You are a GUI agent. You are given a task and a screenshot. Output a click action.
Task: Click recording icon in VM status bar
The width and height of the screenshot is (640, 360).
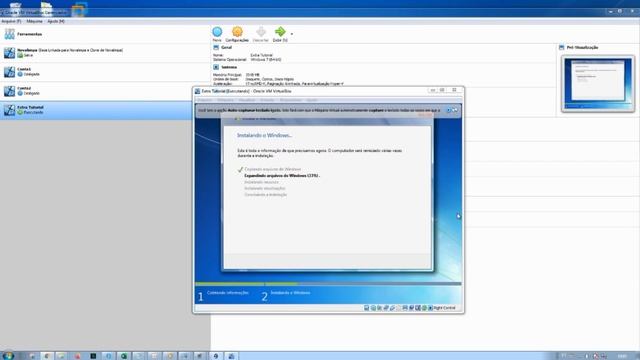pyautogui.click(x=411, y=308)
